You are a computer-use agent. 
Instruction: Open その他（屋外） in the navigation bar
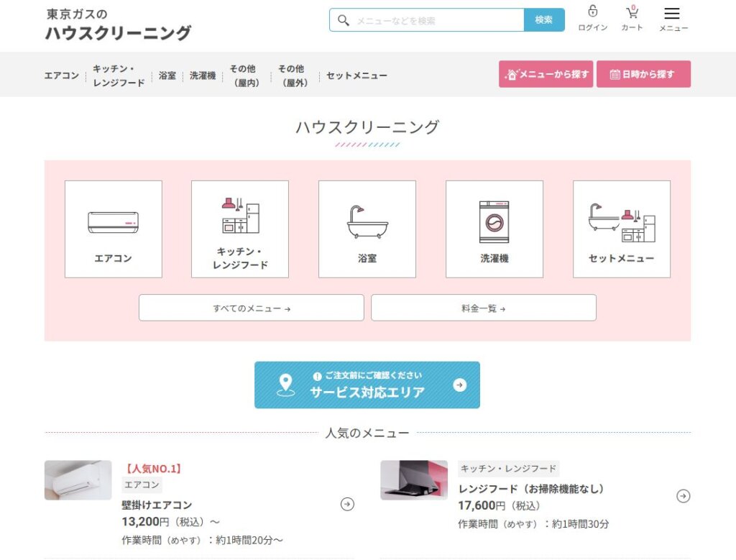pyautogui.click(x=290, y=75)
